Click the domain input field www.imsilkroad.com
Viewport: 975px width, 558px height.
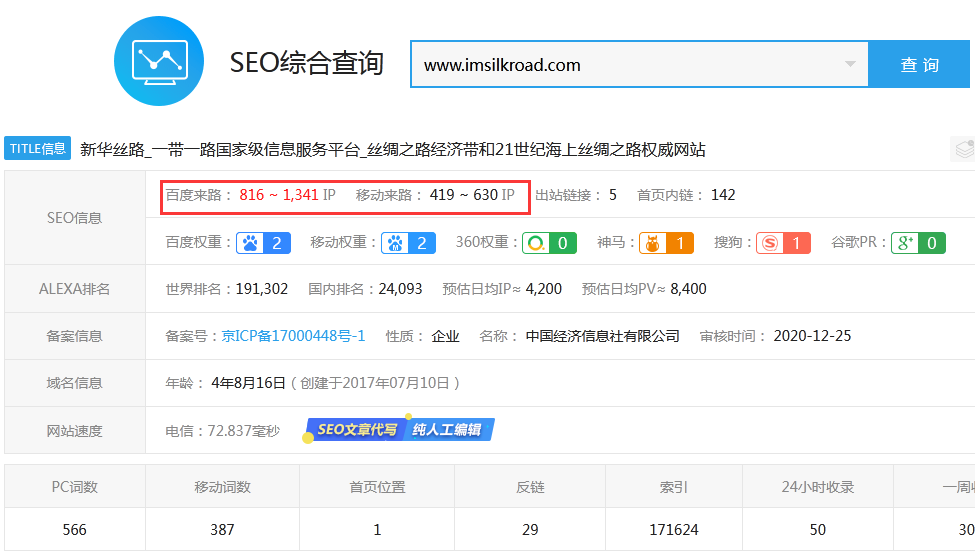[x=639, y=65]
